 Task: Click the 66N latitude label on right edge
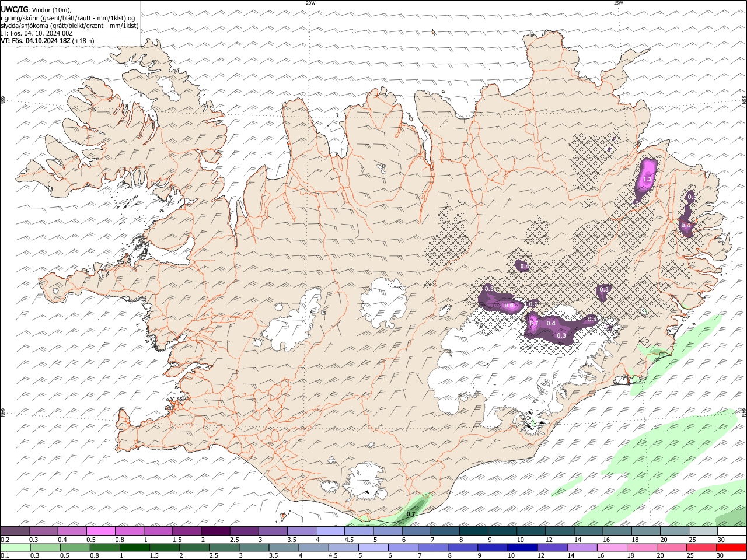coord(744,101)
